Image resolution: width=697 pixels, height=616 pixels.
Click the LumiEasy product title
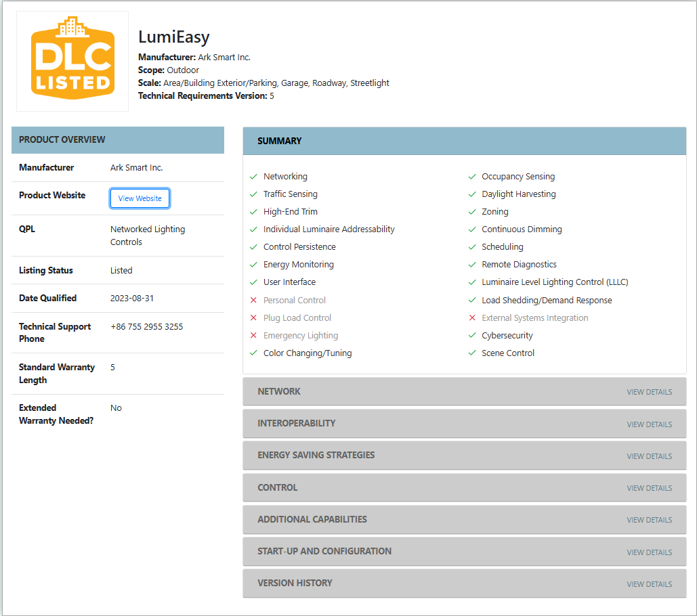(x=174, y=37)
